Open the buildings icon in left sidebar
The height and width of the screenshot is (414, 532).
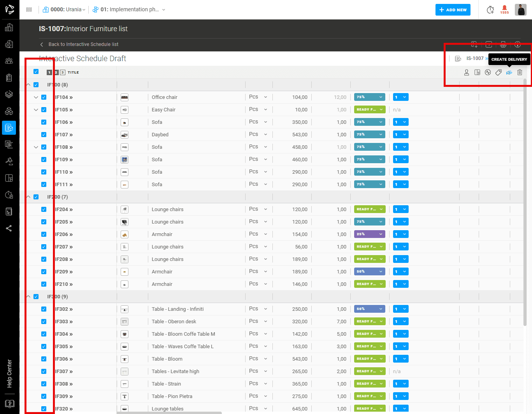pyautogui.click(x=9, y=27)
